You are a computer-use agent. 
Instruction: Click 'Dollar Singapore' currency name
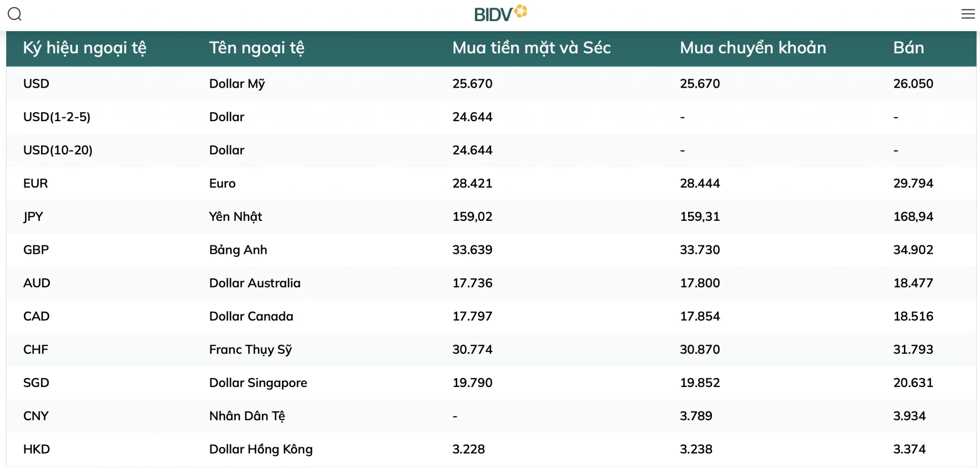pos(258,383)
